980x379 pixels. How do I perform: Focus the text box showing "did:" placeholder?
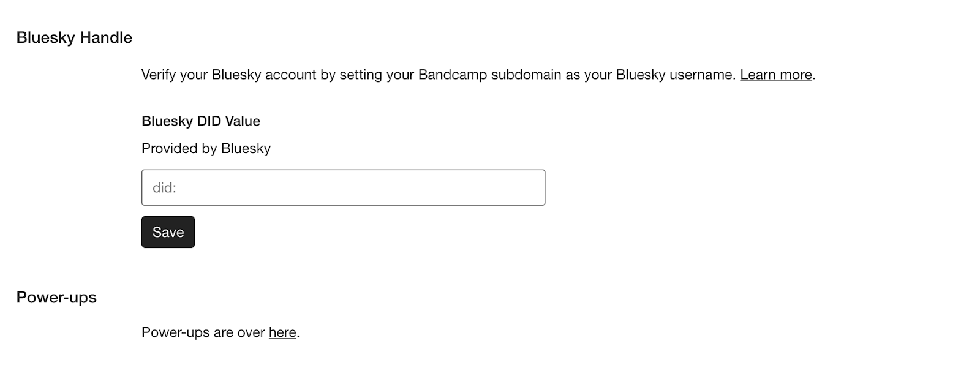click(343, 187)
